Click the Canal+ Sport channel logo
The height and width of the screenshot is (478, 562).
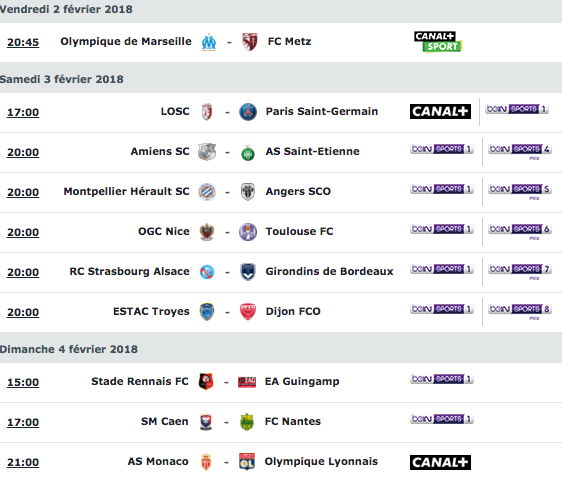point(438,42)
